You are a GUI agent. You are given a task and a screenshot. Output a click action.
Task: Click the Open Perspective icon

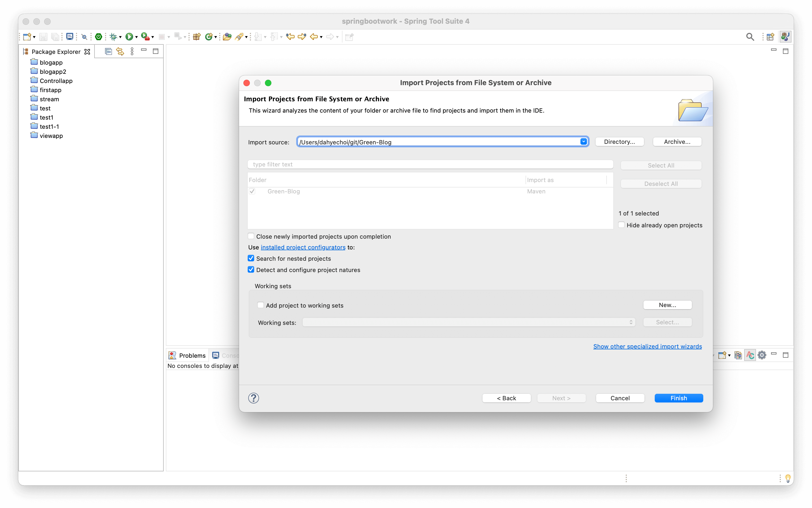pos(770,37)
